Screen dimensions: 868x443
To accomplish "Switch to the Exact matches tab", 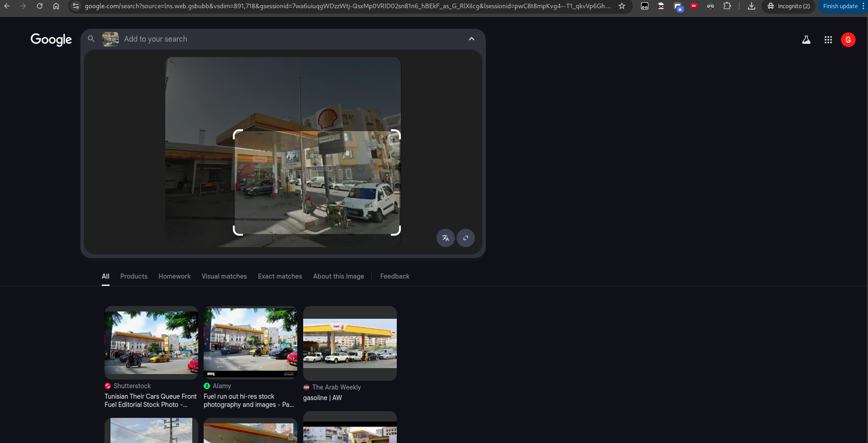I will pyautogui.click(x=280, y=276).
